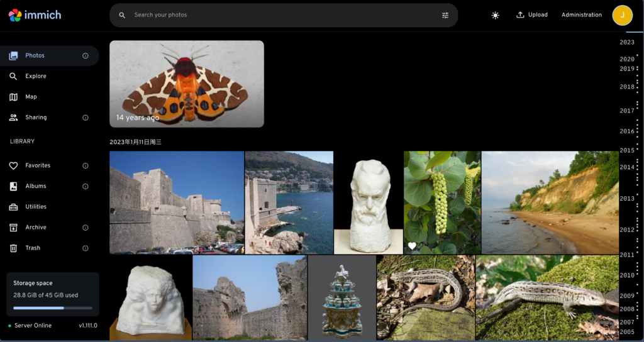
Task: Jump to 2014 on timeline scrubber
Action: (x=627, y=167)
